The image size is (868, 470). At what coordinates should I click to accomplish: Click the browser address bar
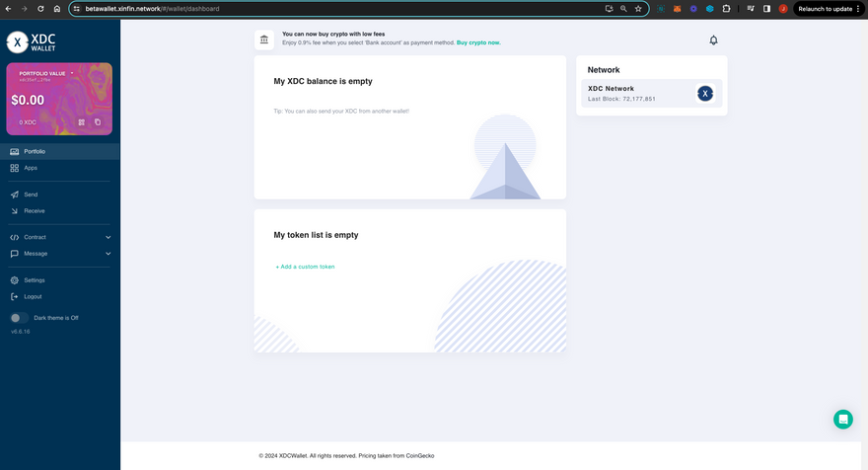[335, 9]
